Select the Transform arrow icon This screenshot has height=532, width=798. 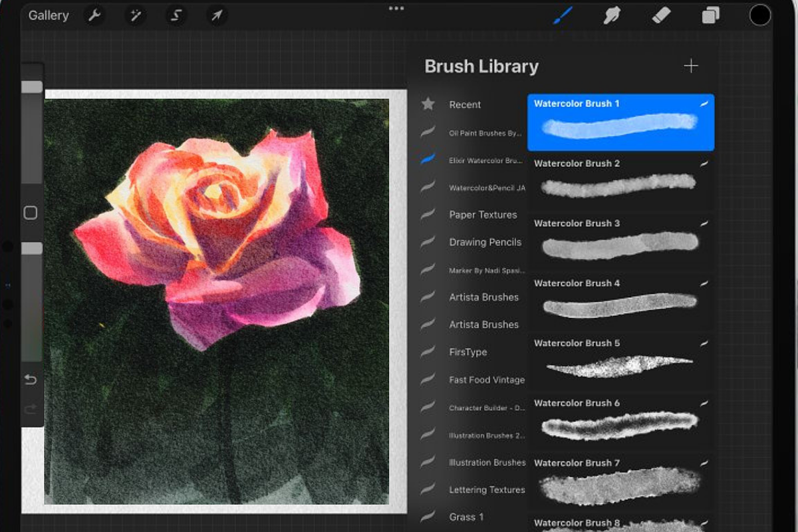[x=216, y=15]
